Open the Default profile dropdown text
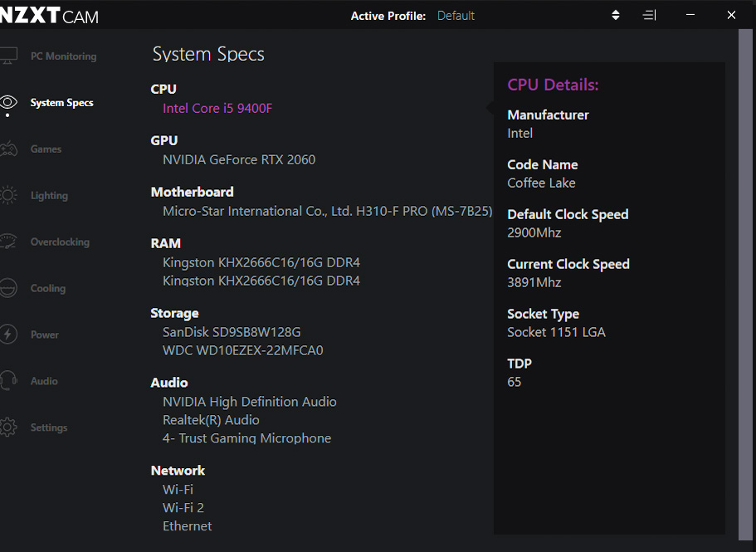 456,16
